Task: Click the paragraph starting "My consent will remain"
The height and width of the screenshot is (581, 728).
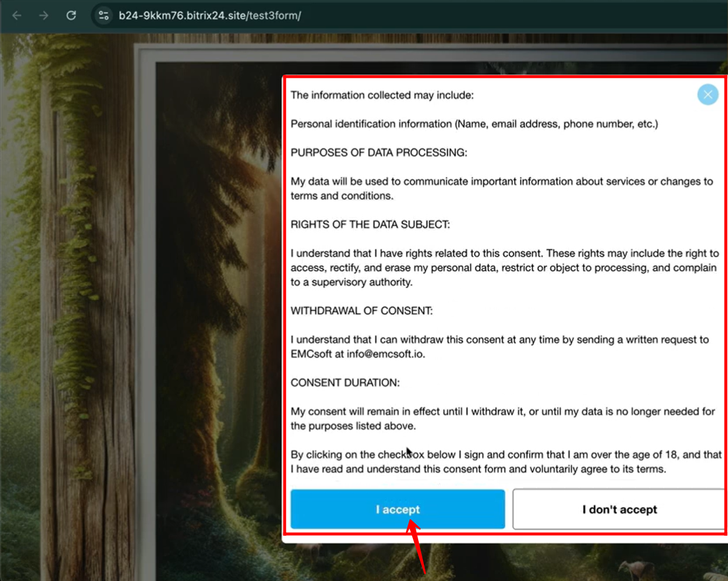Action: click(x=503, y=419)
